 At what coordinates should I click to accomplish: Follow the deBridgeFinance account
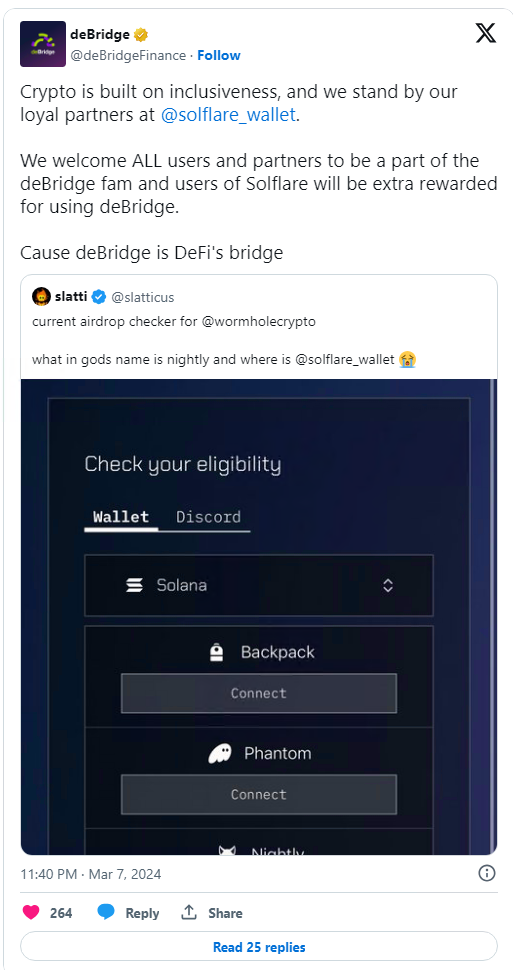(219, 56)
